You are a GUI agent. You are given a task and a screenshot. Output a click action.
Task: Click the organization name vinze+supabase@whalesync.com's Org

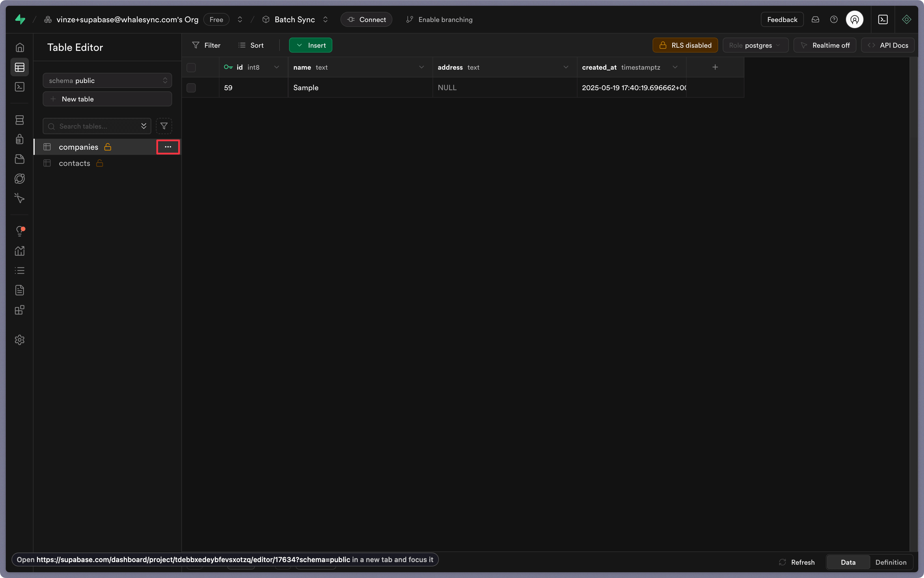coord(127,19)
